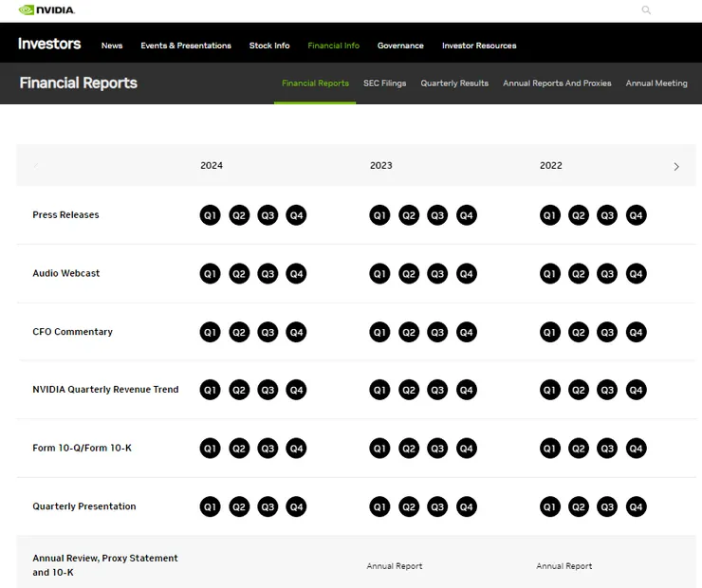Open 2024 Q2 Audio Webcast
Screen dimensions: 702x588
[239, 274]
